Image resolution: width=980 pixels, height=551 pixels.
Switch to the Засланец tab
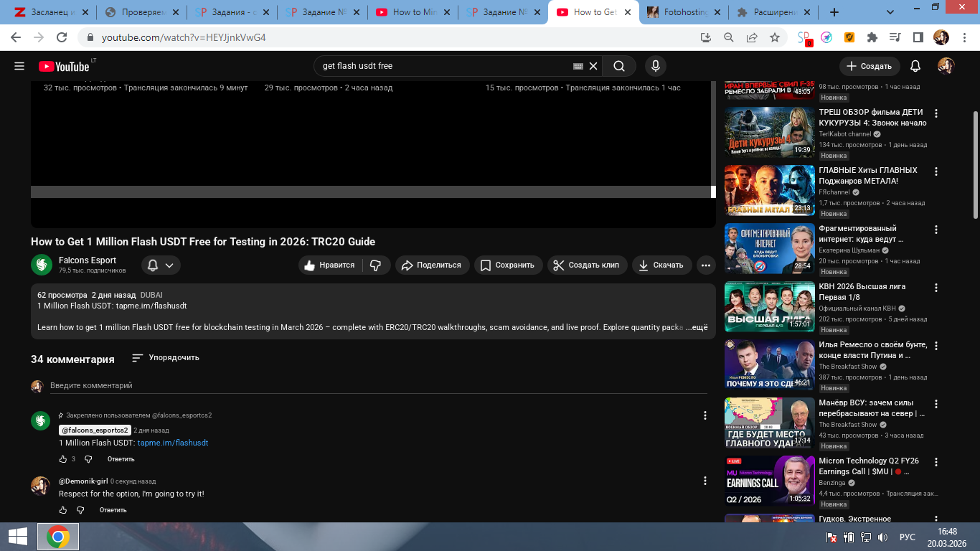(x=50, y=12)
